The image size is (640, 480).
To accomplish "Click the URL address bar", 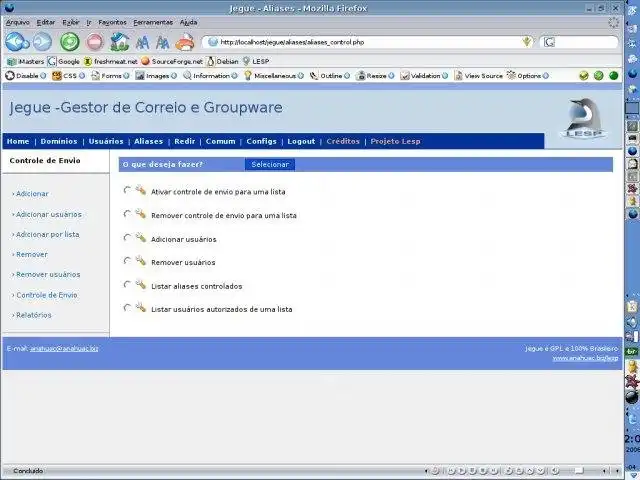I will point(367,42).
